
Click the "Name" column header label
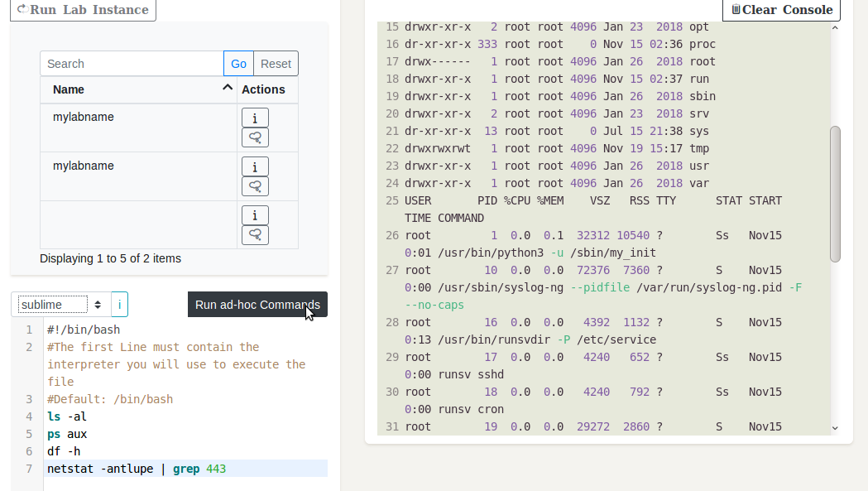click(x=69, y=89)
